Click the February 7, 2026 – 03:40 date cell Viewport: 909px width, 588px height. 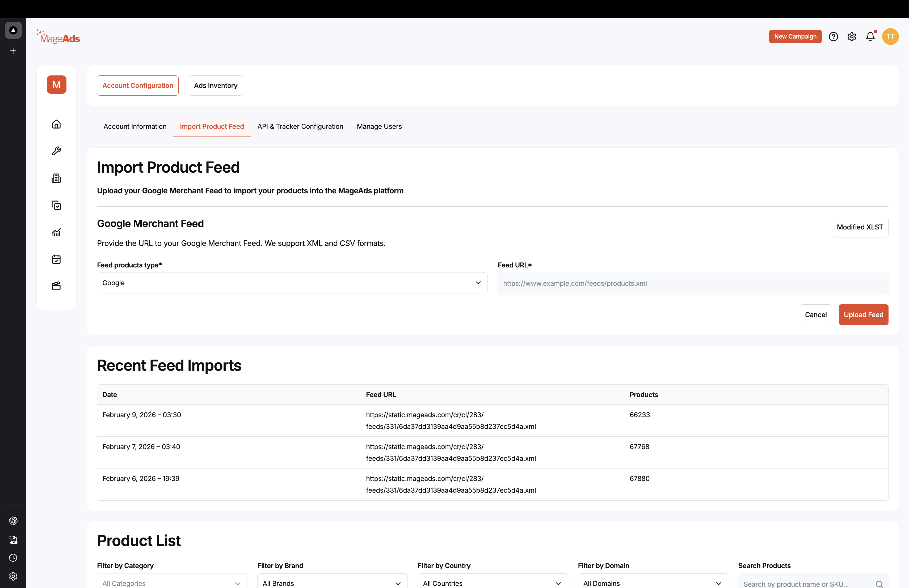point(141,447)
